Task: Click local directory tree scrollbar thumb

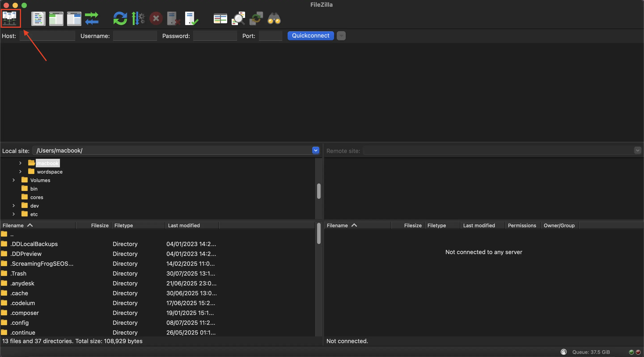Action: coord(318,191)
